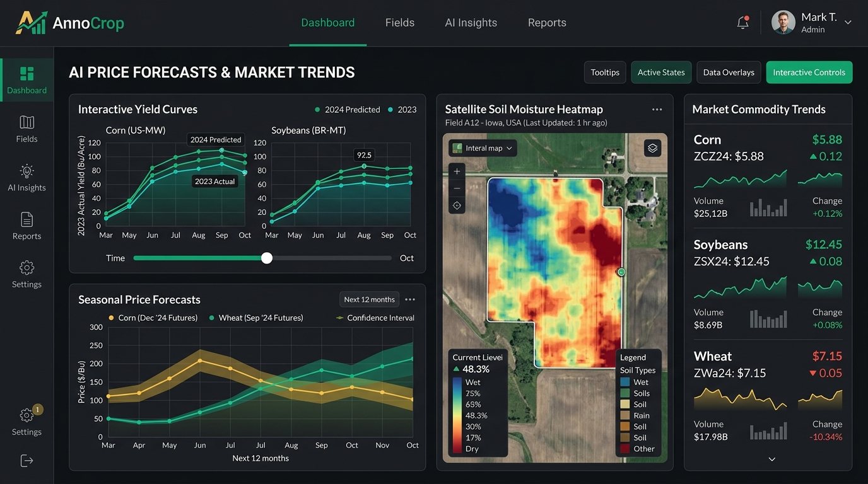This screenshot has width=868, height=484.
Task: Open the notifications bell
Action: click(743, 23)
